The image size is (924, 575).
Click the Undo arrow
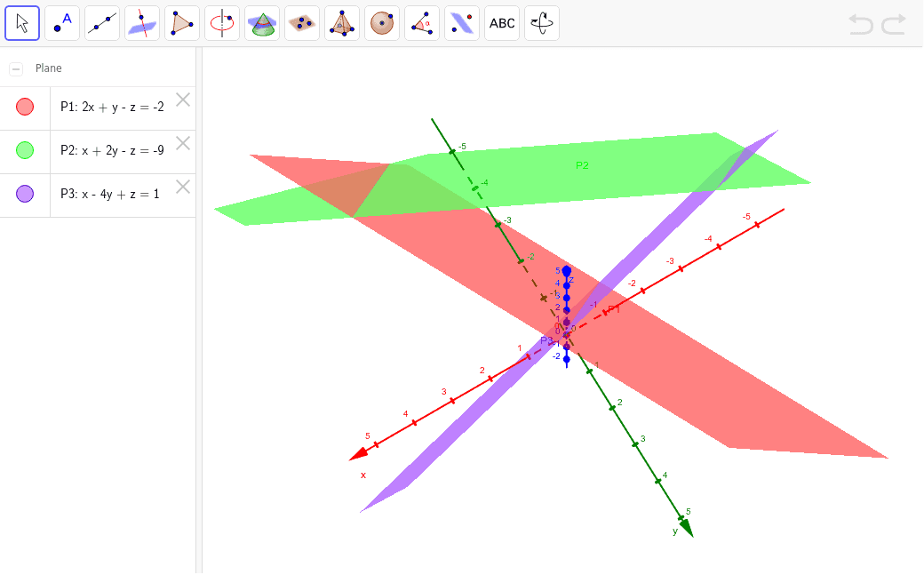point(860,24)
